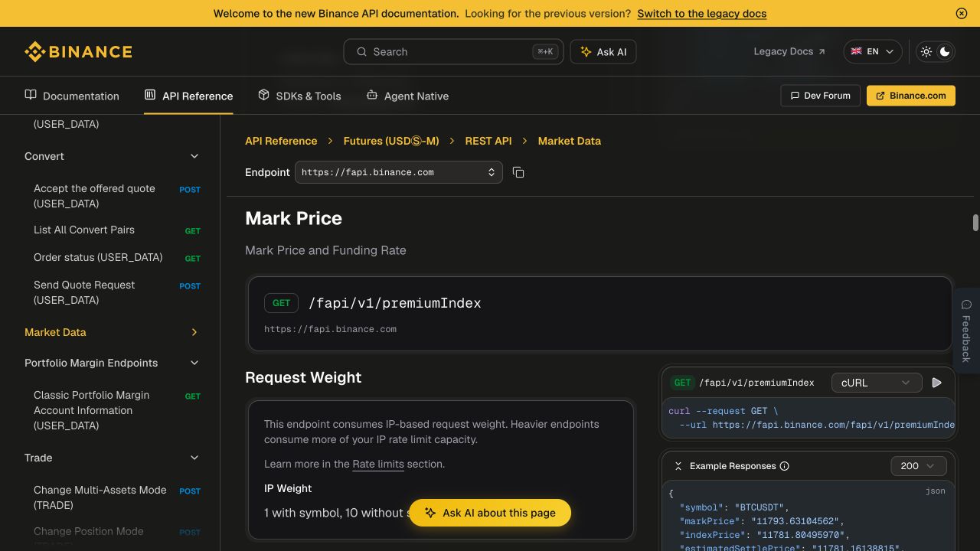Image resolution: width=980 pixels, height=551 pixels.
Task: Dismiss the welcome banner with the X icon
Action: coord(962,13)
